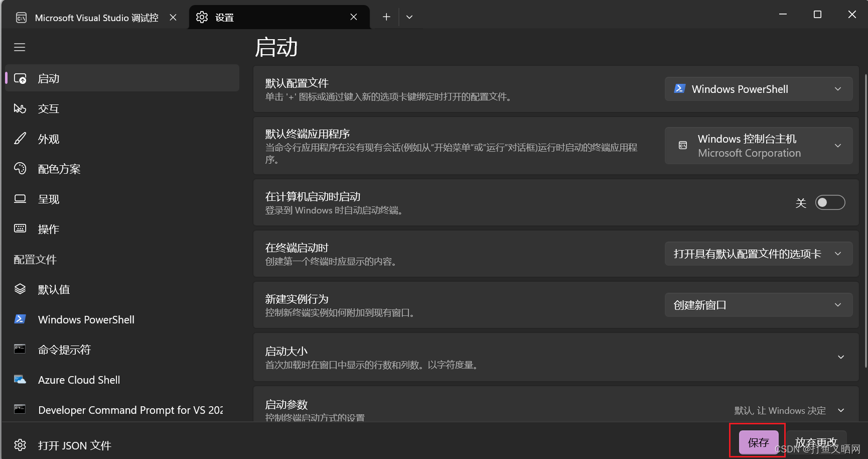The image size is (868, 459).
Task: Open the 默认终端应用程序 dropdown
Action: point(759,146)
